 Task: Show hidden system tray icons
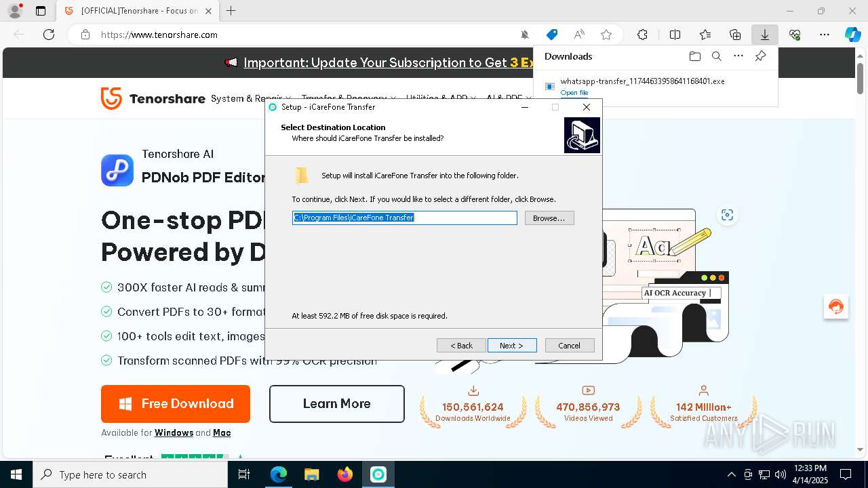731,474
